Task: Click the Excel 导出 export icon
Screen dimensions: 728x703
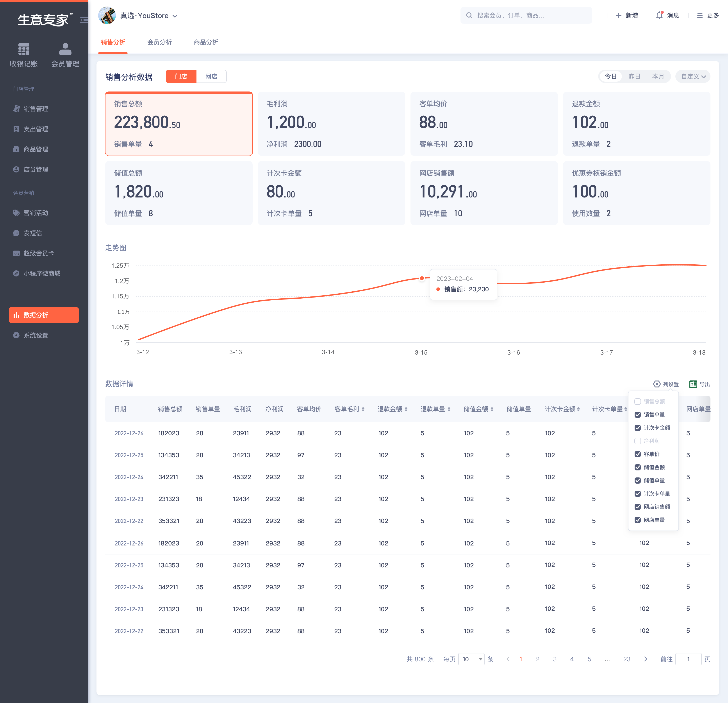Action: (693, 384)
